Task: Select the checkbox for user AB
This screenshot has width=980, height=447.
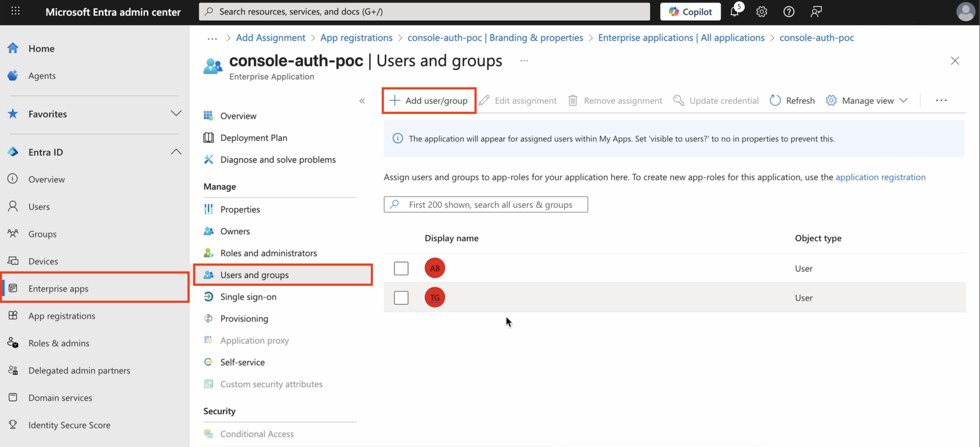Action: point(401,268)
